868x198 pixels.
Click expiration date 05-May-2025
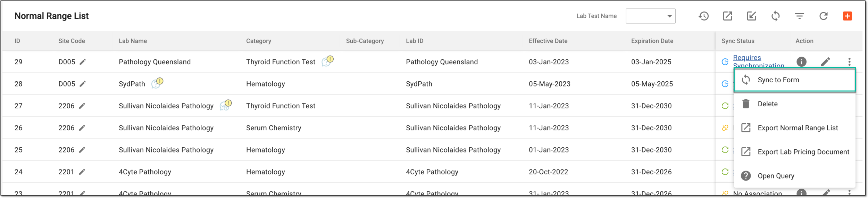click(x=652, y=84)
